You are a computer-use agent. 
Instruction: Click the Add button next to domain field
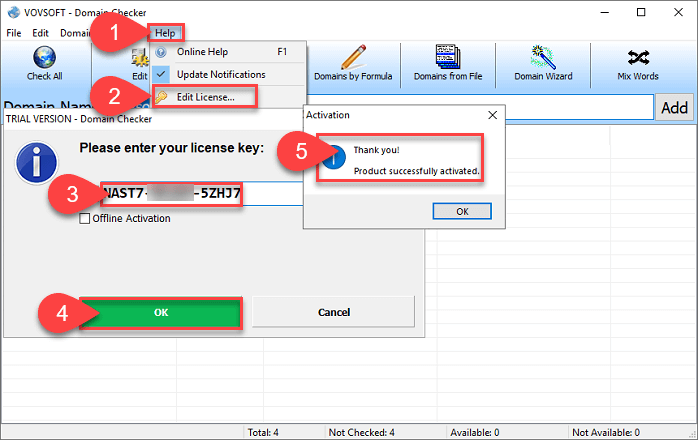coord(674,107)
